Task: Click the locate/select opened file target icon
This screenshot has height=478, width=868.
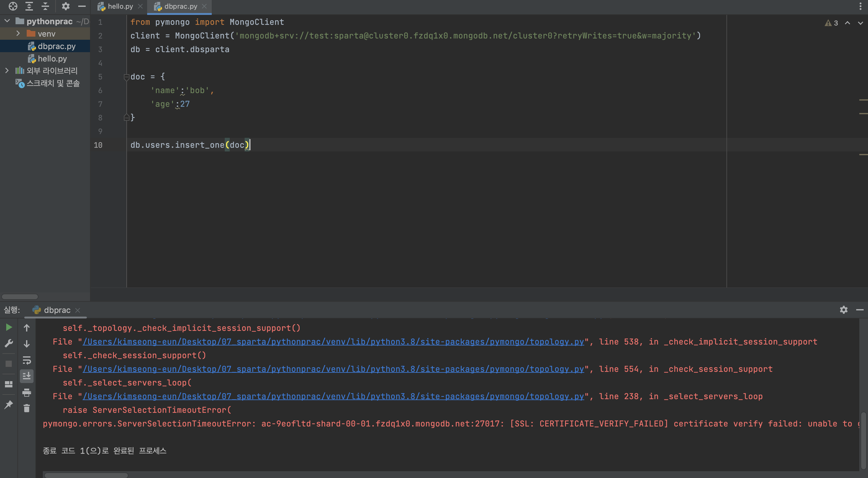Action: tap(13, 6)
